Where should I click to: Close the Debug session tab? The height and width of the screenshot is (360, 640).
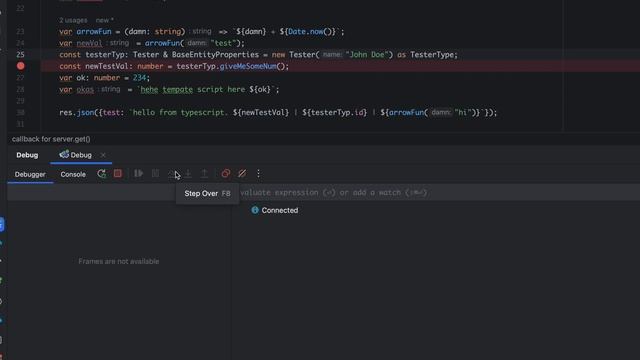click(103, 155)
